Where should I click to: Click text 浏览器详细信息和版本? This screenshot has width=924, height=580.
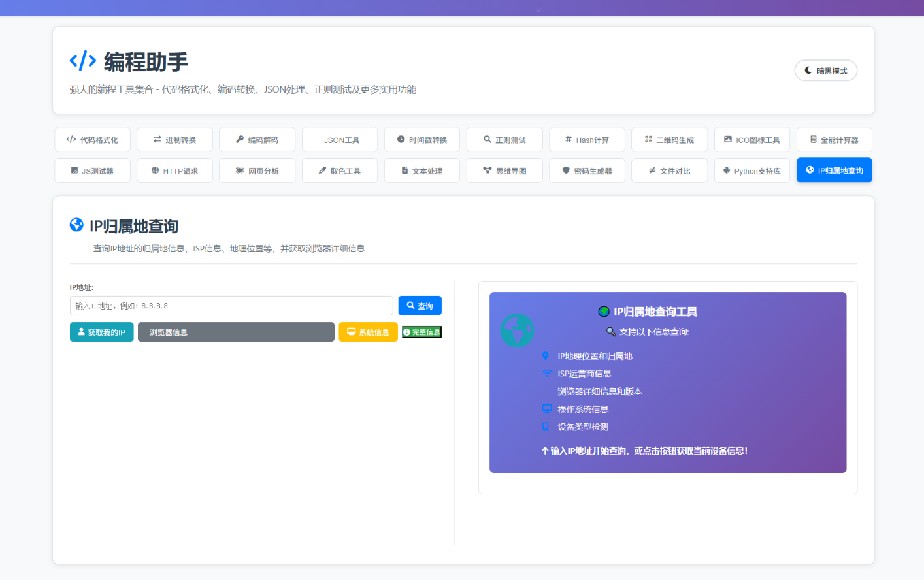click(x=600, y=391)
